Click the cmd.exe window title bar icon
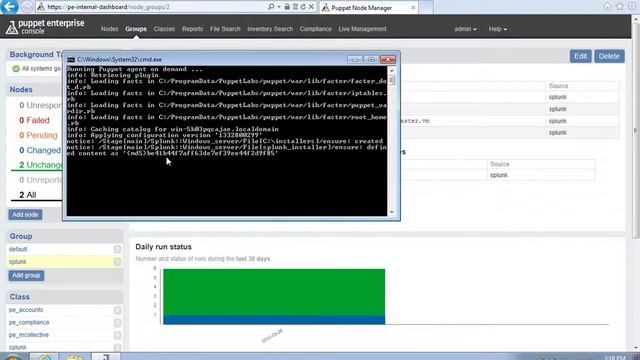The height and width of the screenshot is (360, 640). (x=71, y=60)
